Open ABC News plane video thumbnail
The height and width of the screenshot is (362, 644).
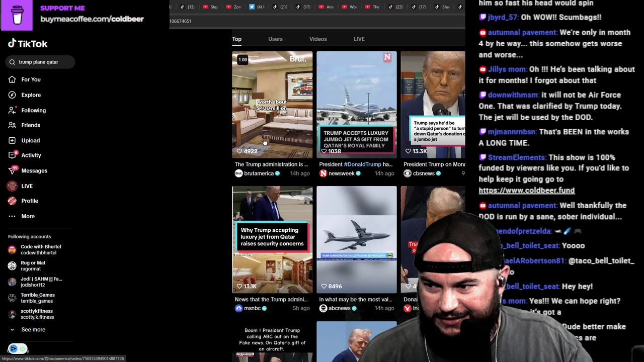(357, 239)
